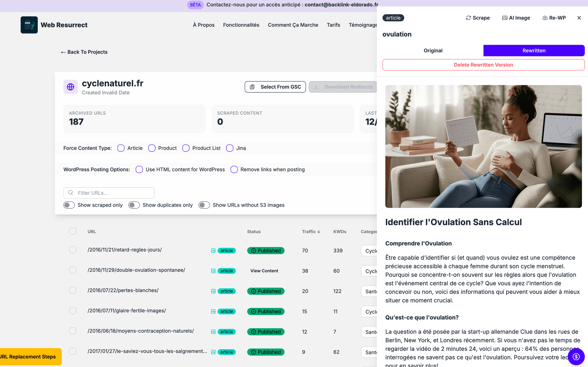Open Cycle dropdown for glaire-fertile-images row
Screen dimensions: 588x367
coord(371,311)
